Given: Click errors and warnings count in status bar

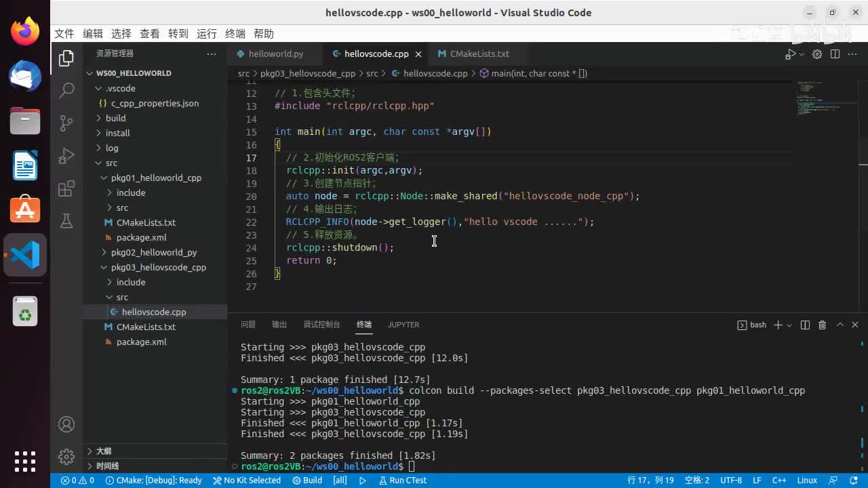Looking at the screenshot, I should point(77,481).
